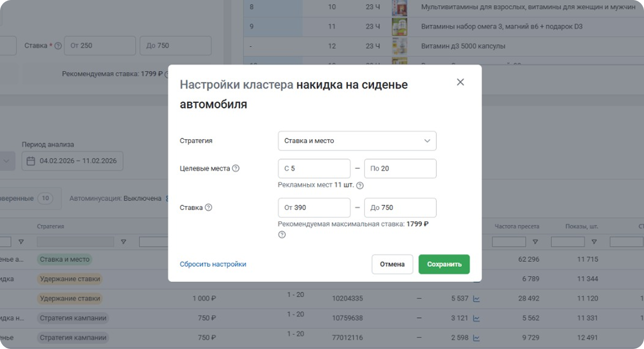Open filter icon for Показы column
Image resolution: width=644 pixels, height=349 pixels.
tap(594, 242)
